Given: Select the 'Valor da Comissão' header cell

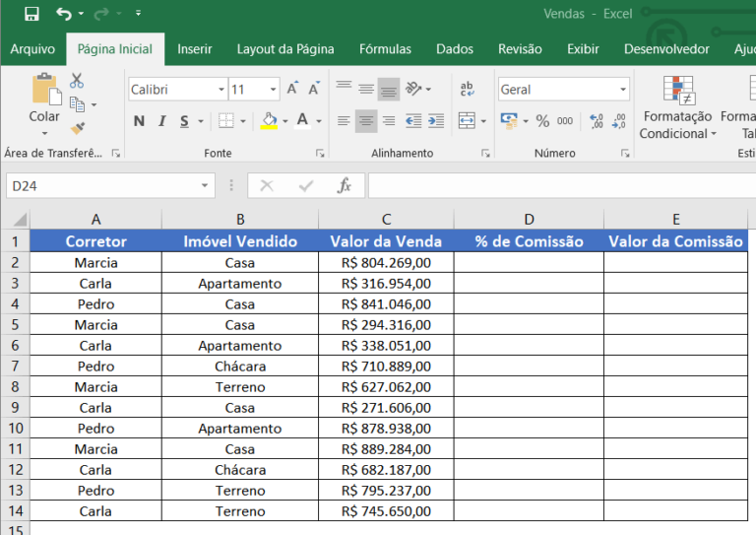Looking at the screenshot, I should pos(676,241).
